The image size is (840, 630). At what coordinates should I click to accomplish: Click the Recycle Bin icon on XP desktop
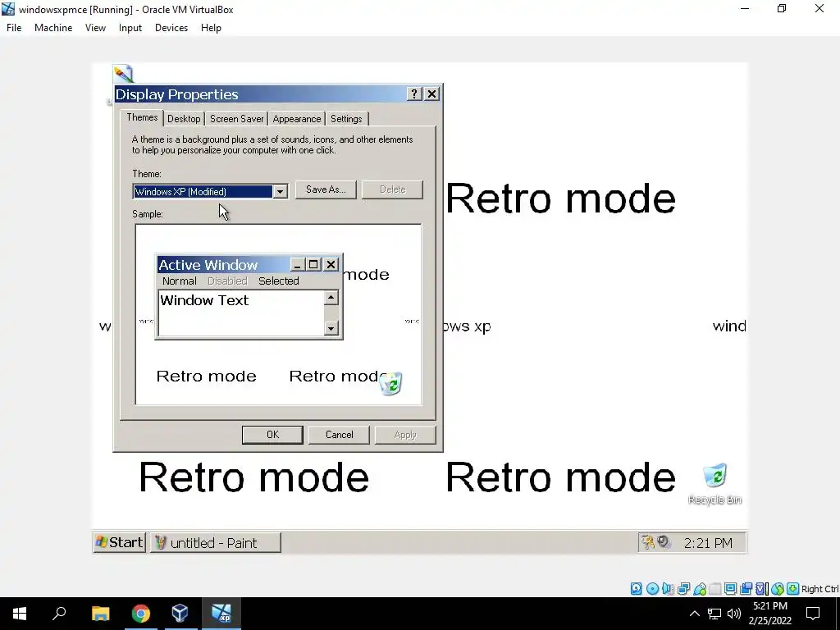714,476
